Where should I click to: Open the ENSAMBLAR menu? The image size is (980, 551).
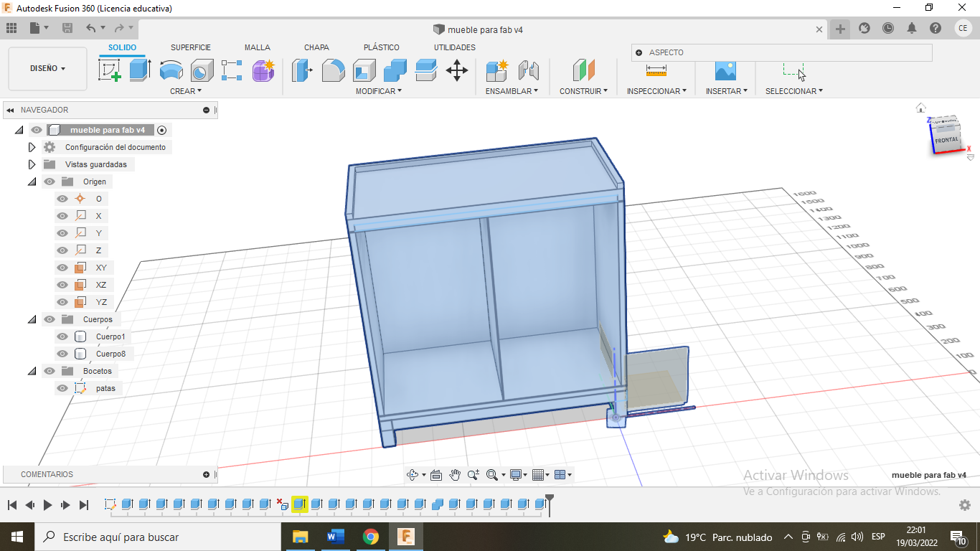[x=512, y=91]
